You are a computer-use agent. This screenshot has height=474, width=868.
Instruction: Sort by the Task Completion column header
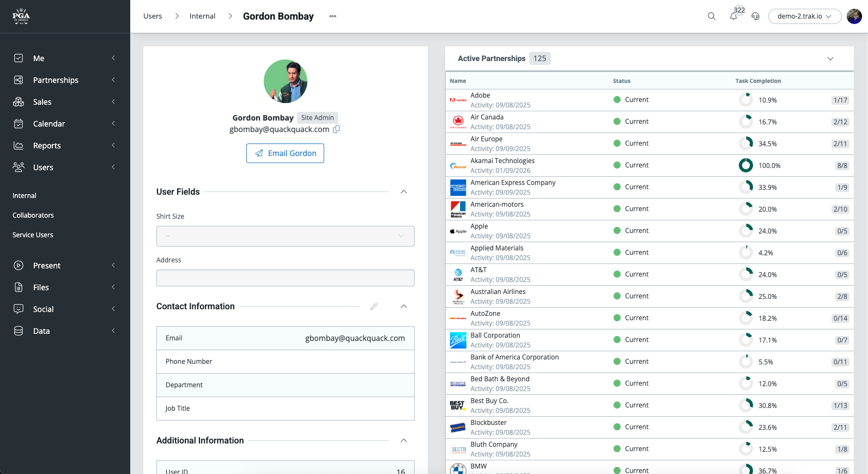point(758,81)
